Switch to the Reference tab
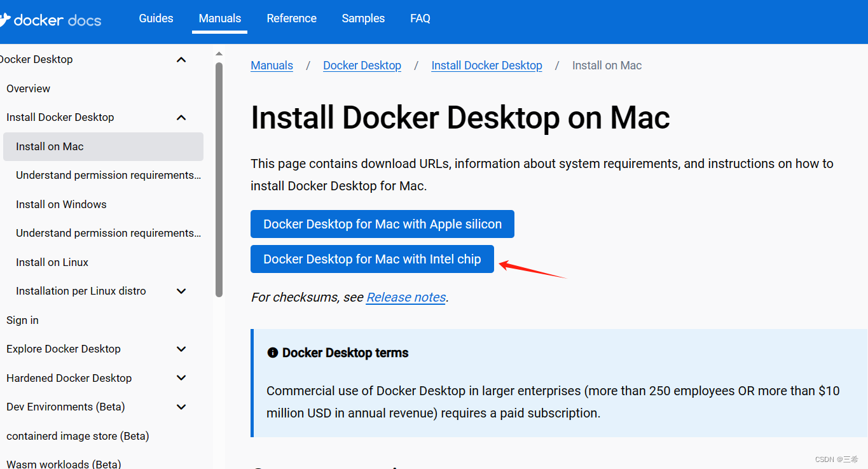 [x=291, y=18]
